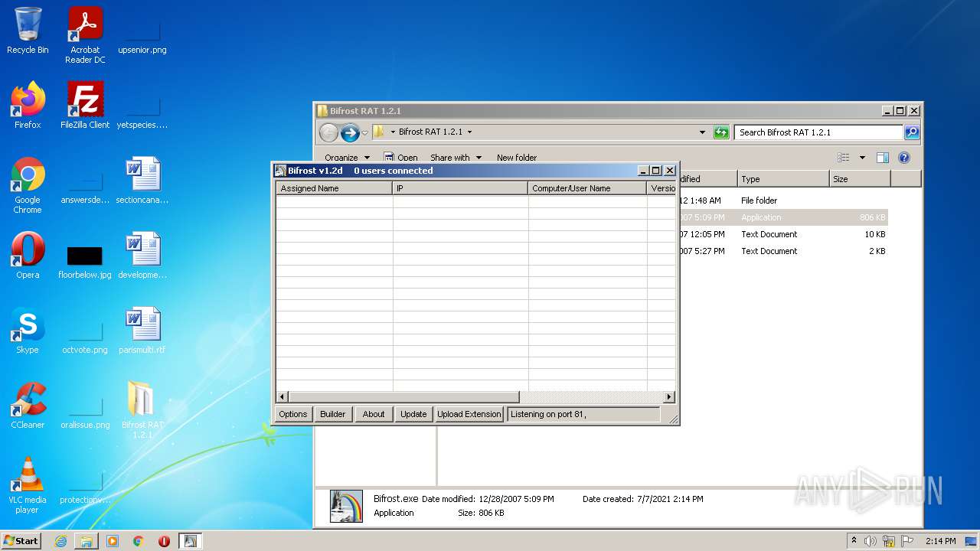Click Search Bifrost RAT 1.2.1 field
Image resolution: width=980 pixels, height=551 pixels.
(x=818, y=132)
